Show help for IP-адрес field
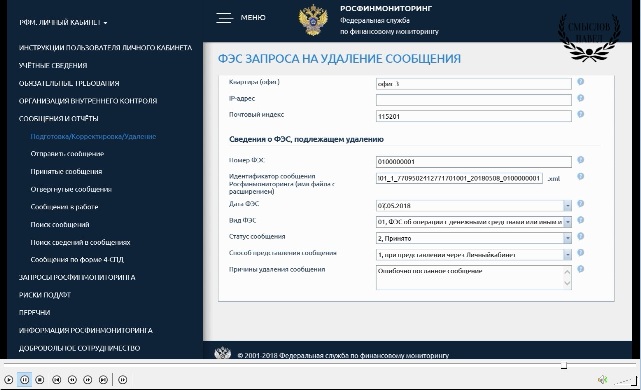The width and height of the screenshot is (641, 390). [580, 98]
